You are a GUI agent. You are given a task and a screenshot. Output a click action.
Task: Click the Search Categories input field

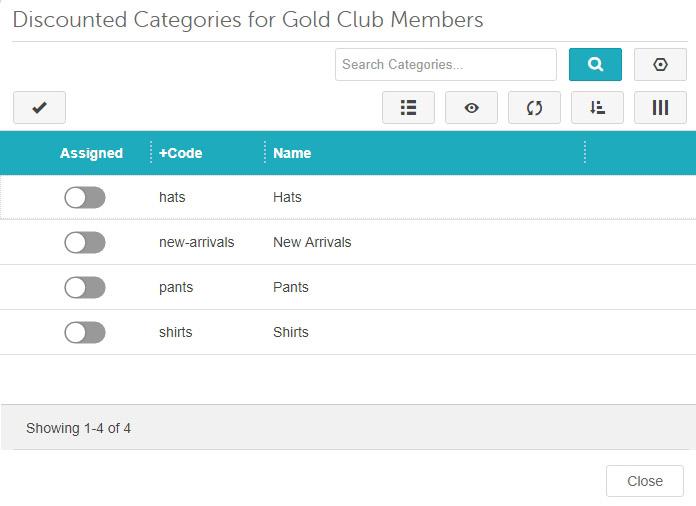[x=446, y=65]
